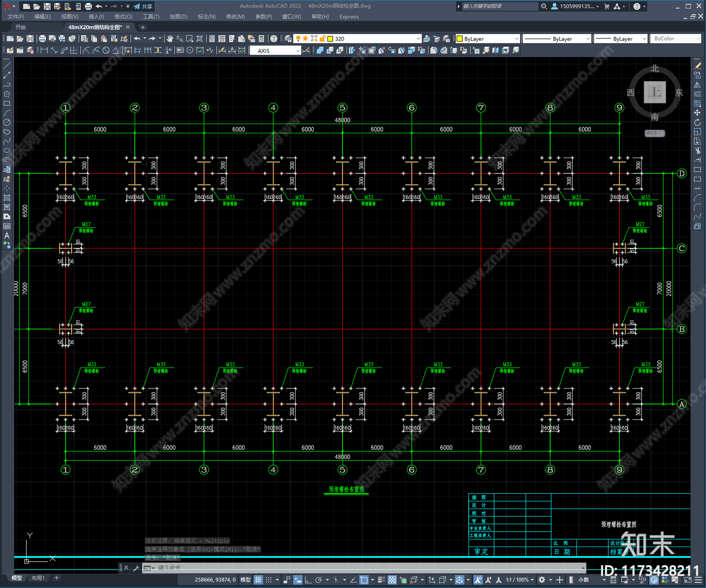Select the Table tool in left toolbar
This screenshot has width=706, height=588.
pos(7,226)
